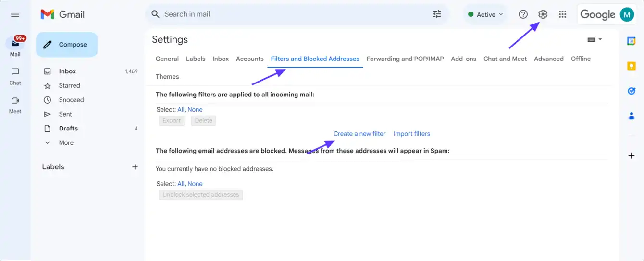
Task: Open the main menu hamburger icon
Action: (x=15, y=14)
